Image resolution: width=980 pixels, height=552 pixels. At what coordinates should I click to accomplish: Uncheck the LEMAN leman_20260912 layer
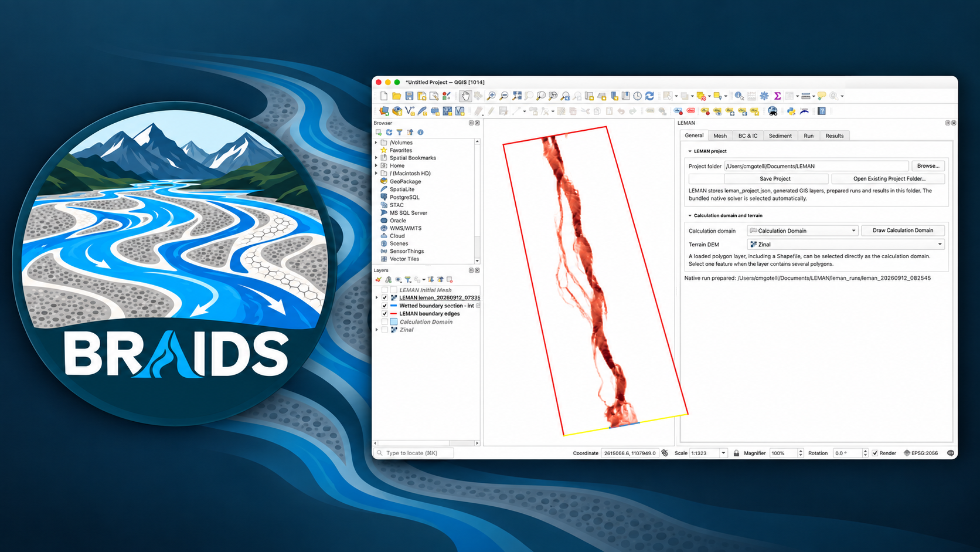pos(384,297)
